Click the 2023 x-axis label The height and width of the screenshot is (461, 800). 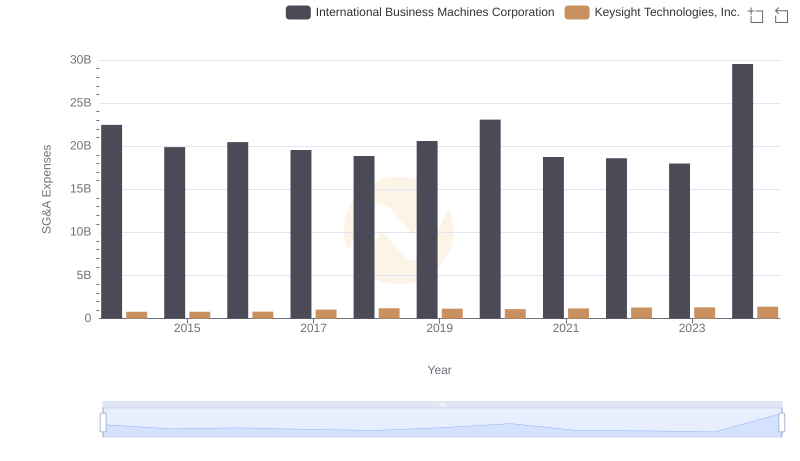tap(692, 328)
